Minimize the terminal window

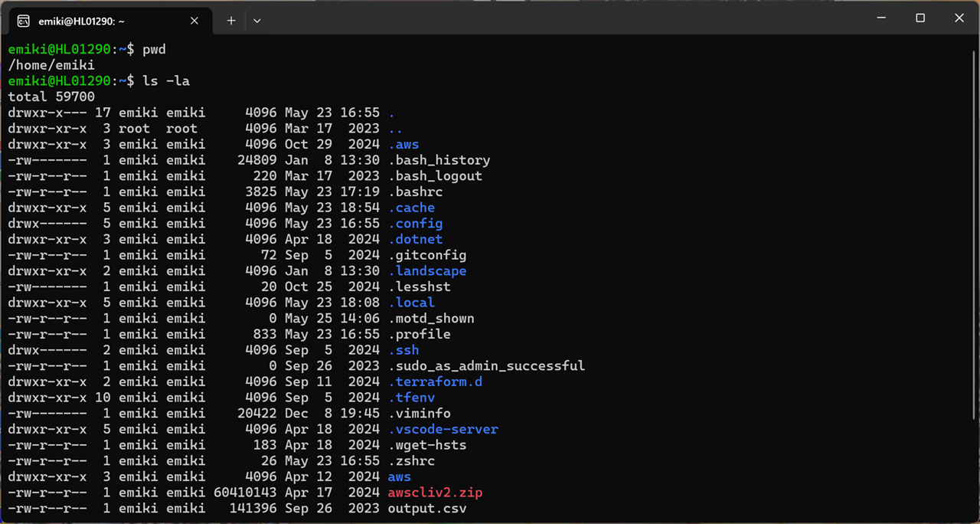[881, 18]
